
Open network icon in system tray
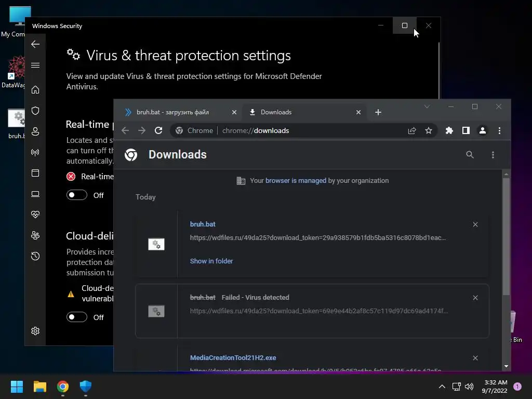pos(456,387)
